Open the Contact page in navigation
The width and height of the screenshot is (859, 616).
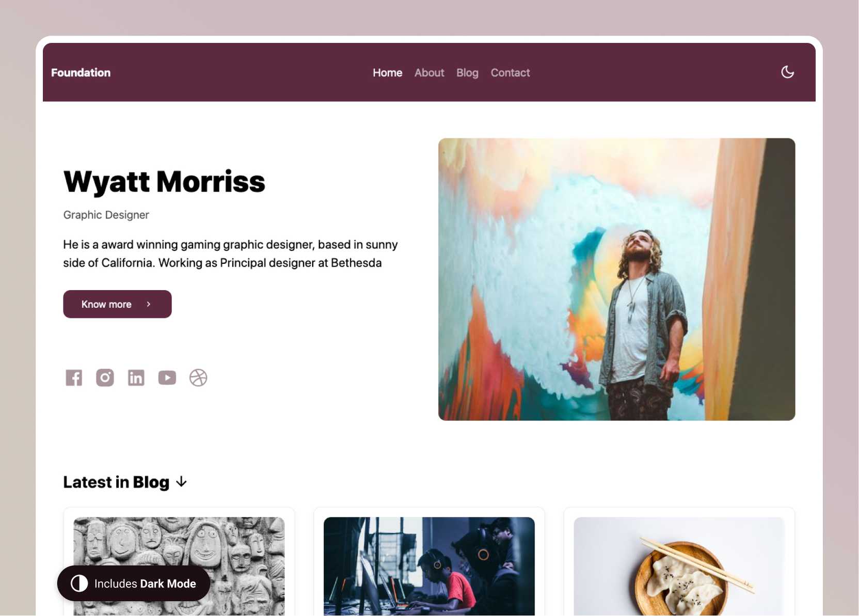[x=510, y=73]
